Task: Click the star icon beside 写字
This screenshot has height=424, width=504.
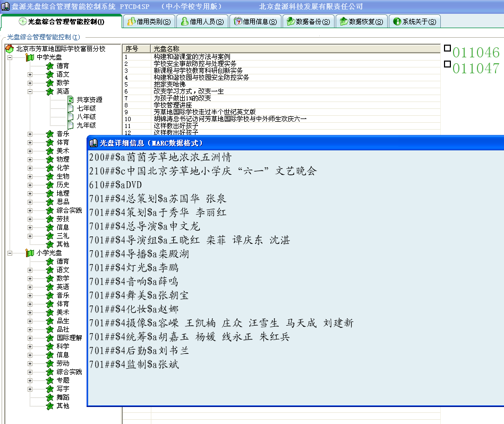Action: 50,389
